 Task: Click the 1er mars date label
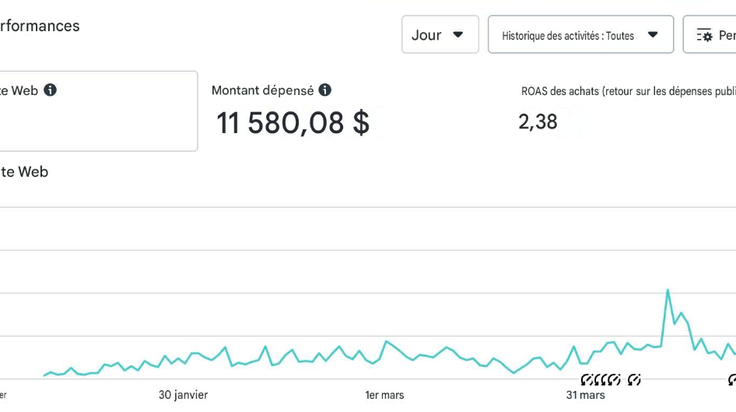[385, 395]
